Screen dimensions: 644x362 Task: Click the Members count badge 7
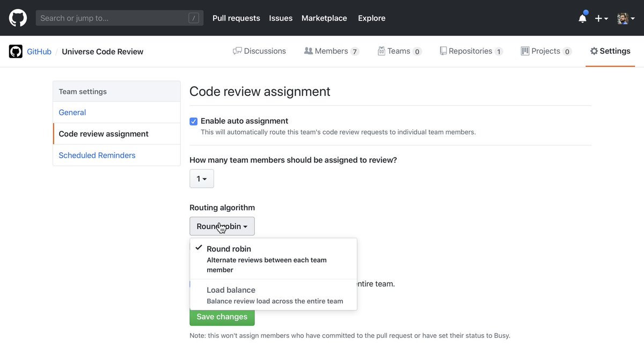point(355,51)
